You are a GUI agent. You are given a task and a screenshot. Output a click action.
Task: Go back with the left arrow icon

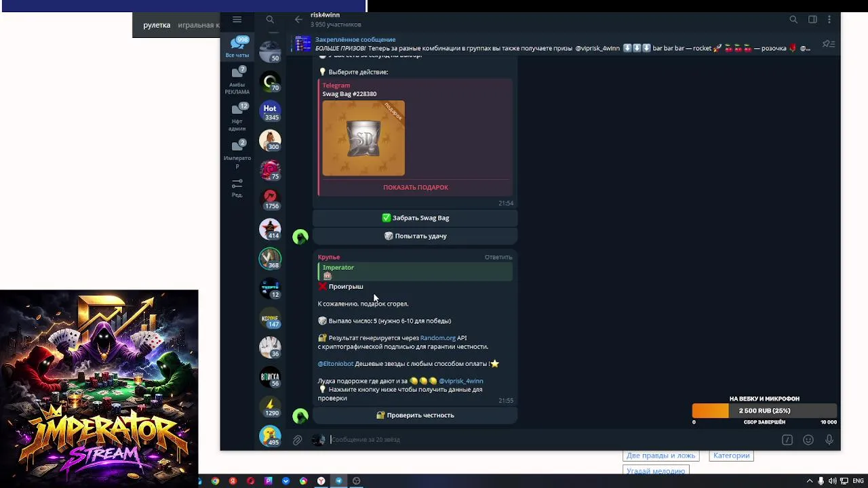point(298,20)
